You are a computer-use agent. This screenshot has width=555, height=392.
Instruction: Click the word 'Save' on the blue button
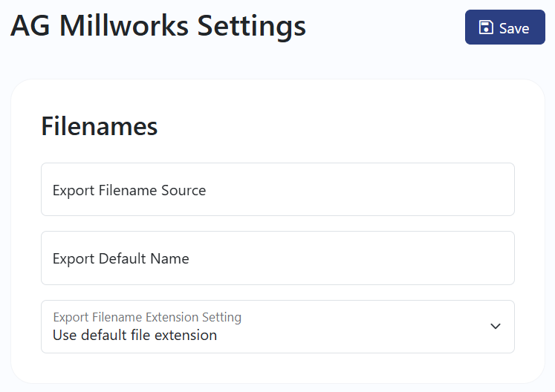[x=514, y=28]
